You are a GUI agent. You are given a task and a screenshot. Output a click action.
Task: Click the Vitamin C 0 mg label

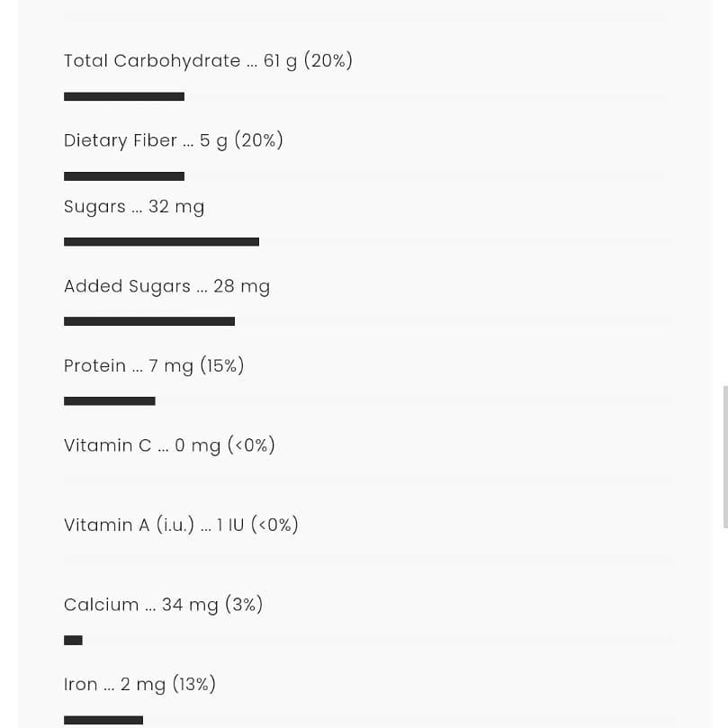pos(169,445)
